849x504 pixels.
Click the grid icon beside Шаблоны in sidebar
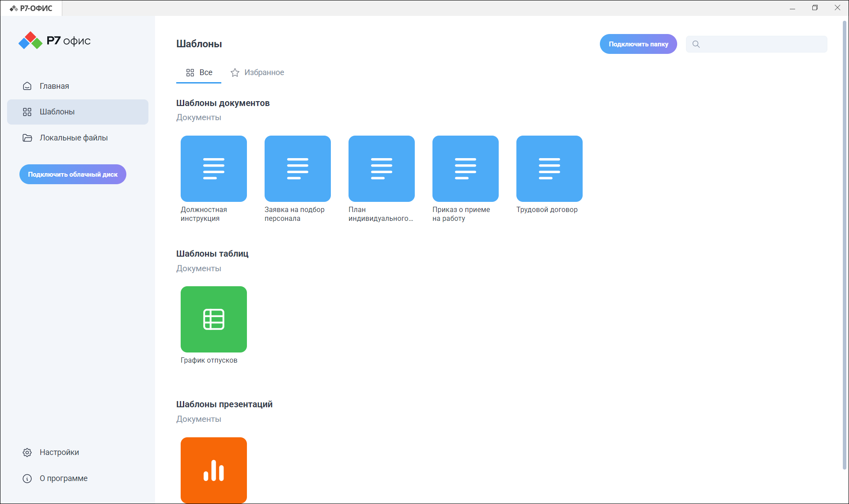(27, 112)
